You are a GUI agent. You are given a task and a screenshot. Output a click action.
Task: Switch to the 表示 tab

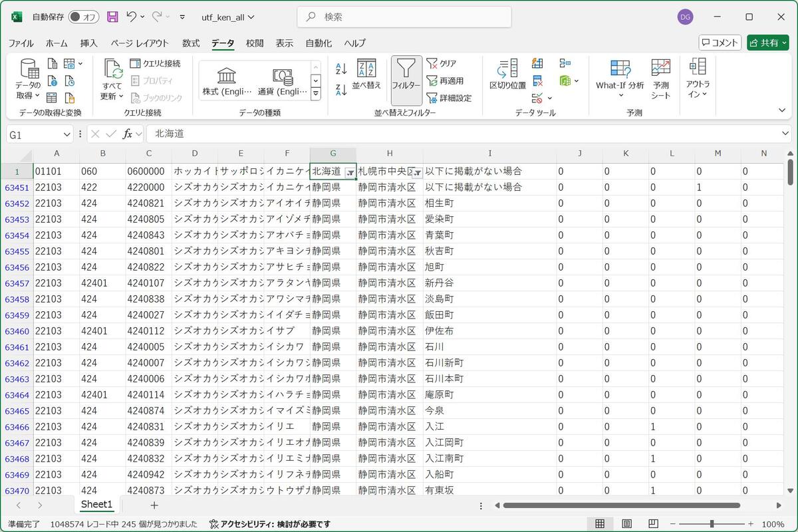285,43
